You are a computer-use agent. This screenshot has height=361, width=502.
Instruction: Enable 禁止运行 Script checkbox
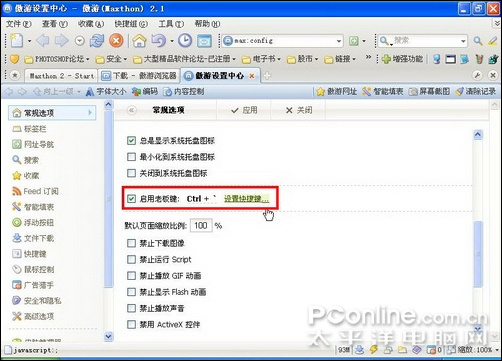pyautogui.click(x=131, y=259)
